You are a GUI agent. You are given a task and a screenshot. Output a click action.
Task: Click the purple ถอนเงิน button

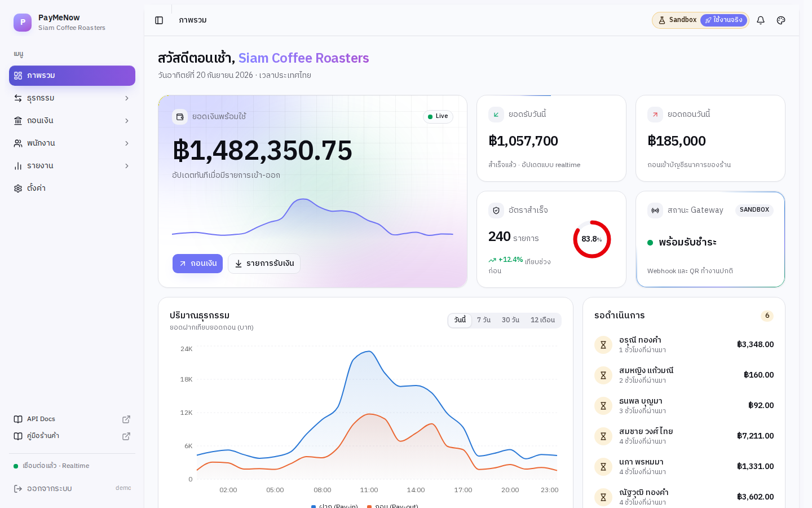click(197, 264)
